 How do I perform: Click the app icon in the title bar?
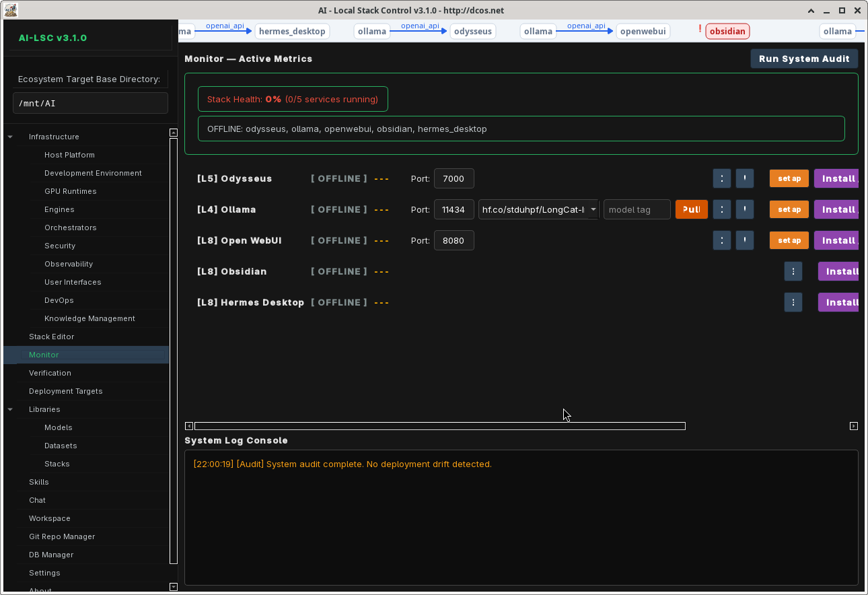11,10
